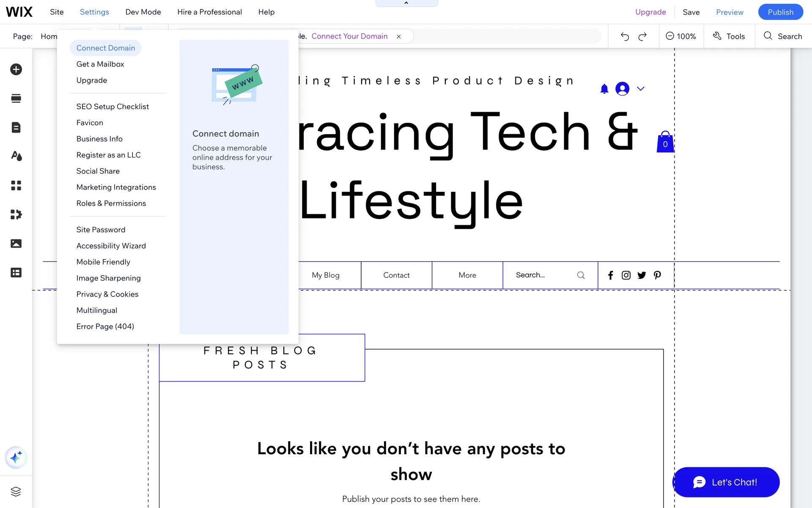
Task: Open the Add Apps grid icon
Action: pos(16,185)
